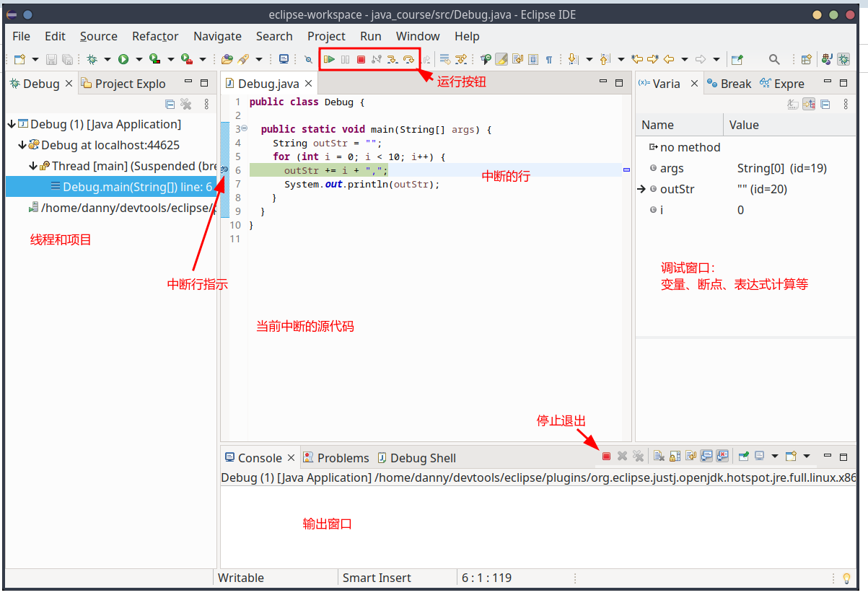
Task: Open the dropdown arrow next to Run button
Action: click(139, 59)
